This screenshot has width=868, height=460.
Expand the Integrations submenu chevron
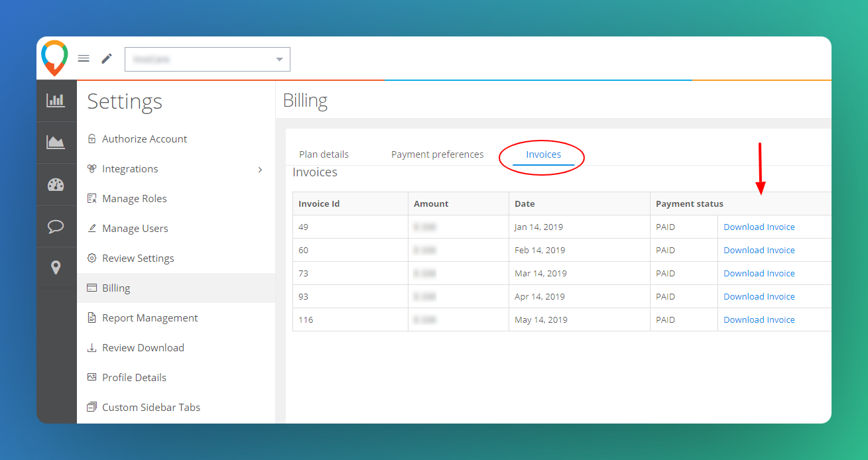pyautogui.click(x=260, y=169)
